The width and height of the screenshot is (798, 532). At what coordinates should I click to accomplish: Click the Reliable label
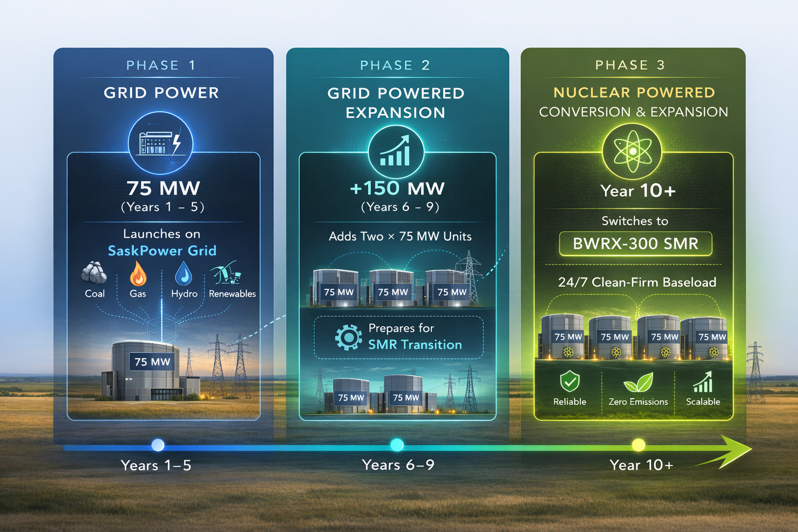tap(570, 402)
